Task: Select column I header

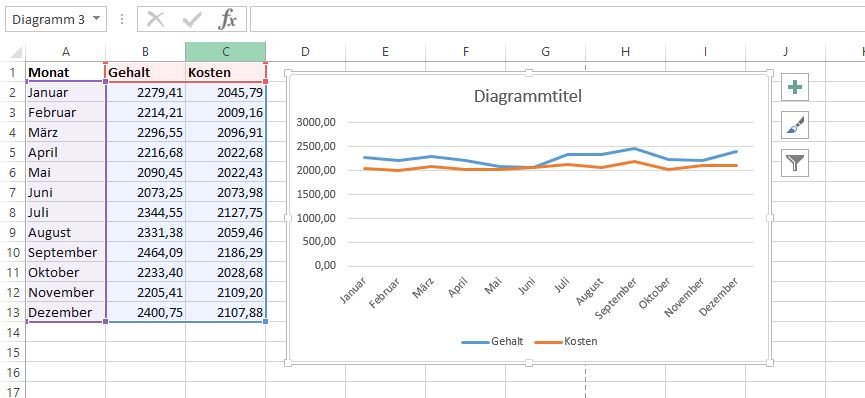Action: click(x=706, y=52)
